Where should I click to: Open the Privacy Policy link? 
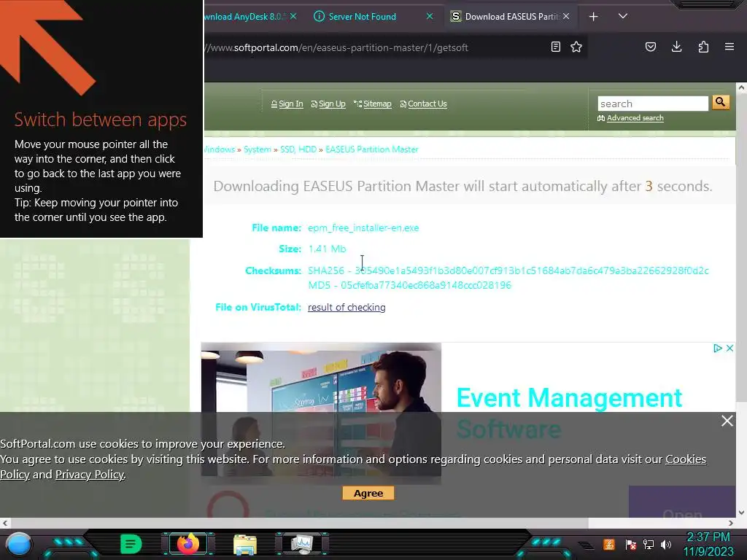[x=90, y=475]
